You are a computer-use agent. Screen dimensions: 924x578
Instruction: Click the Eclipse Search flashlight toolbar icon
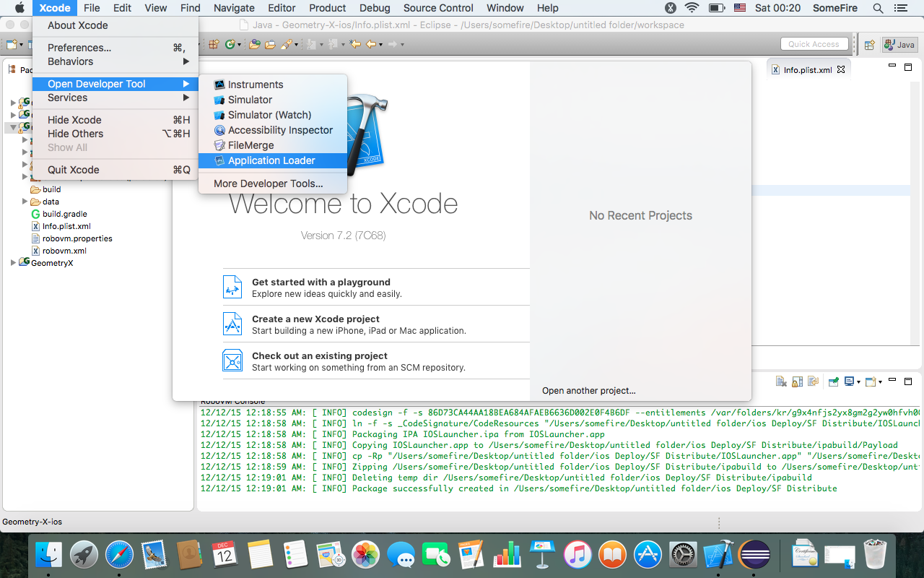pyautogui.click(x=286, y=44)
